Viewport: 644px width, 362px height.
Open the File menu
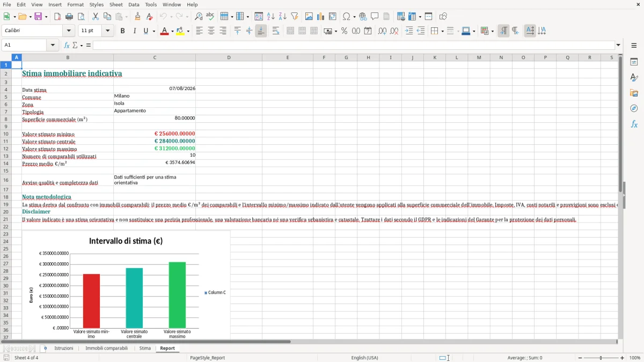click(7, 4)
